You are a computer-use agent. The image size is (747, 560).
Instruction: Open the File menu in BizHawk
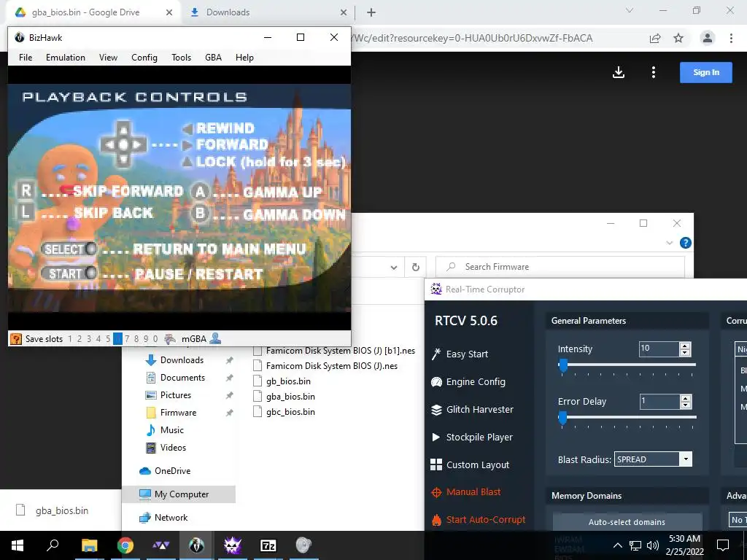(26, 58)
